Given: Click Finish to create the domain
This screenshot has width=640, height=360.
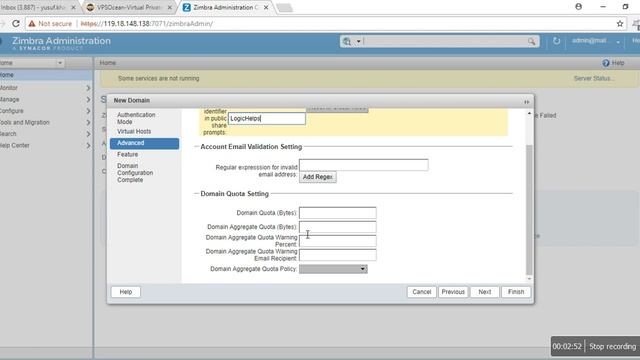Looking at the screenshot, I should [x=516, y=292].
